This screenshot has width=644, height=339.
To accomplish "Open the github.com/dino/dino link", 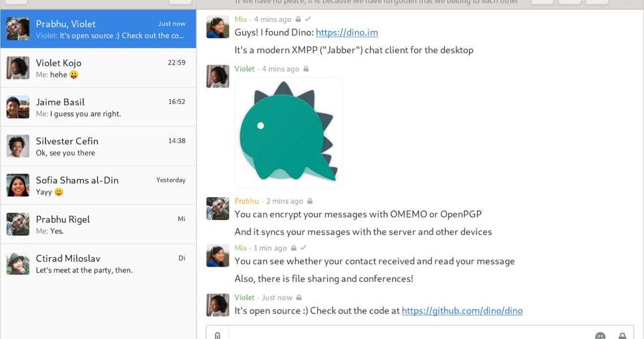I will [462, 311].
